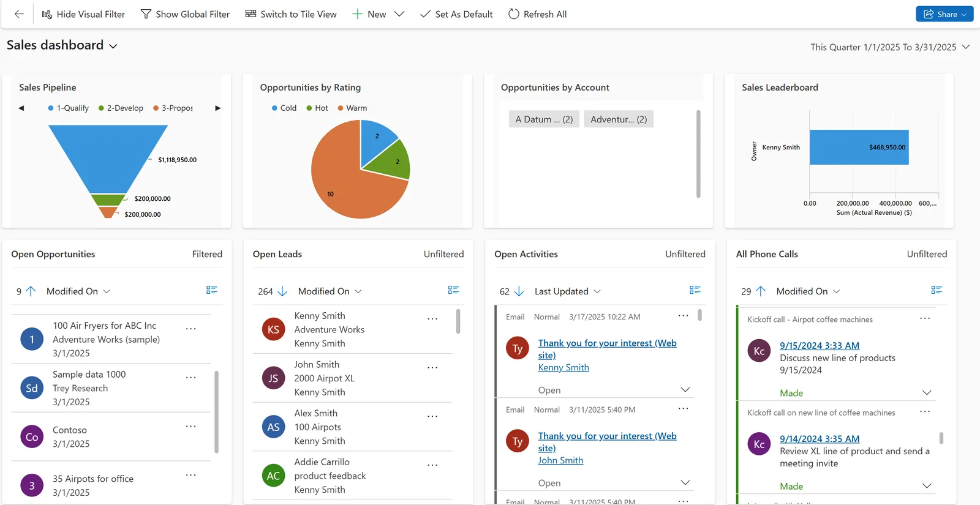The width and height of the screenshot is (980, 505).
Task: Select the Kenny Smith leaderboard bar
Action: coord(859,147)
